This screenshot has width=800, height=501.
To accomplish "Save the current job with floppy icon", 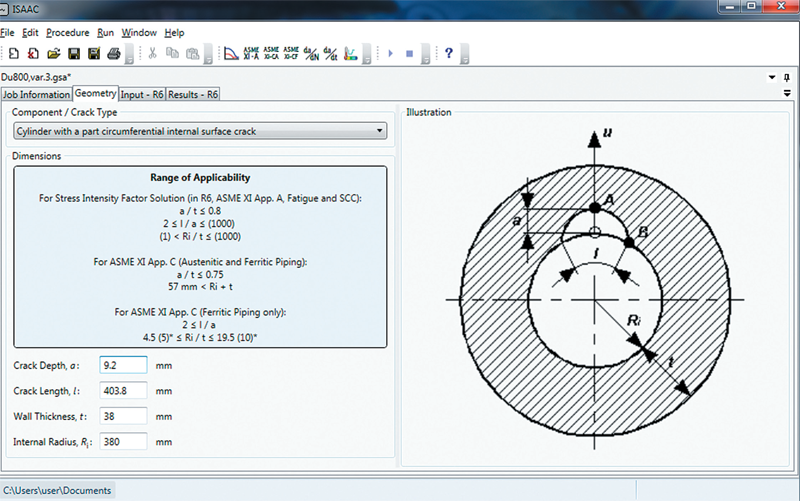I will click(x=74, y=53).
